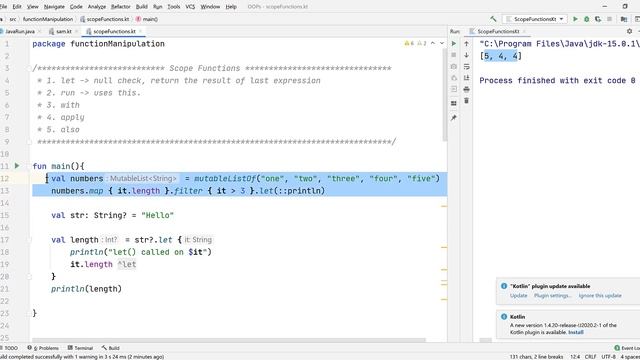640x360 pixels.
Task: Print the Run console output
Action: click(467, 89)
